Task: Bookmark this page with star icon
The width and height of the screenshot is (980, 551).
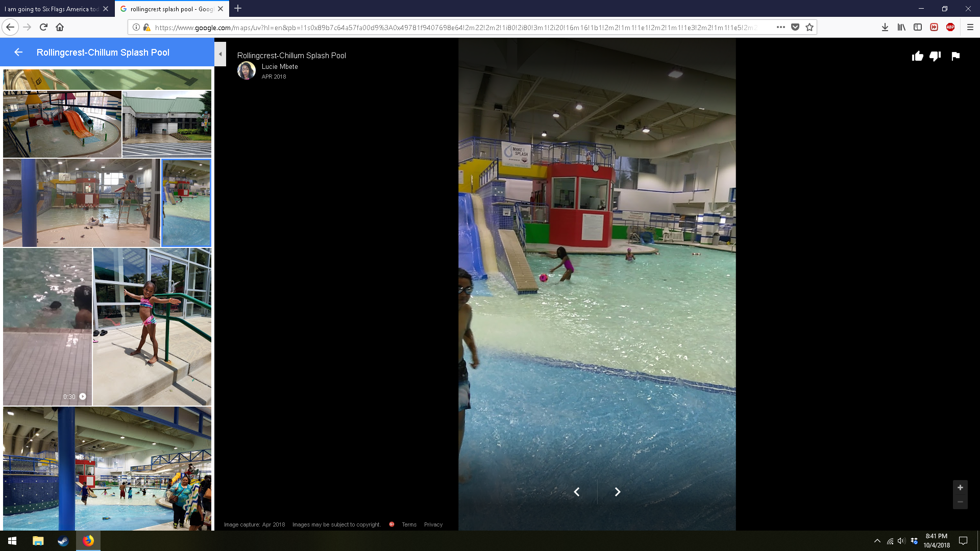Action: pyautogui.click(x=810, y=28)
